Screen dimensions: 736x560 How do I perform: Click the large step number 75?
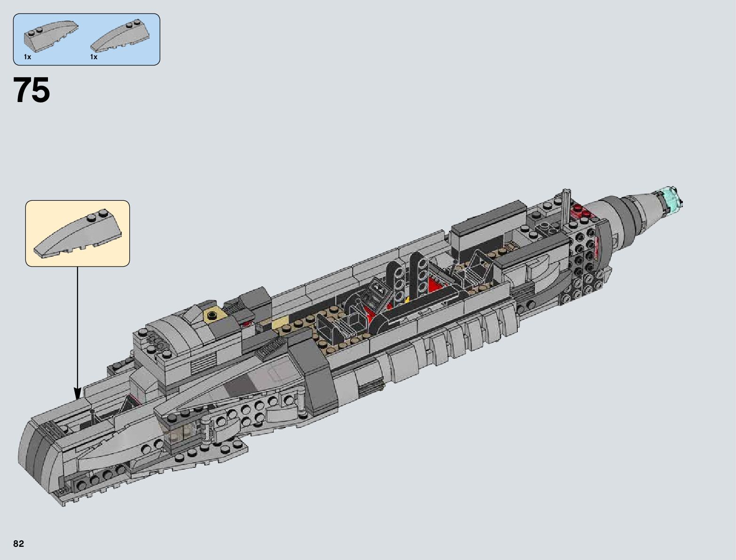pyautogui.click(x=32, y=90)
